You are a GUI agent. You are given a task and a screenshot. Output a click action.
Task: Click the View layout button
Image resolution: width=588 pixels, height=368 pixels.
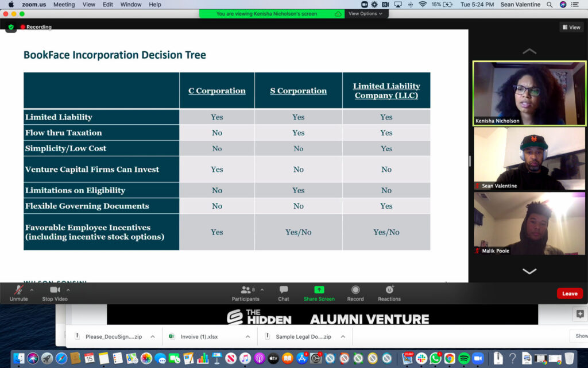tap(571, 27)
